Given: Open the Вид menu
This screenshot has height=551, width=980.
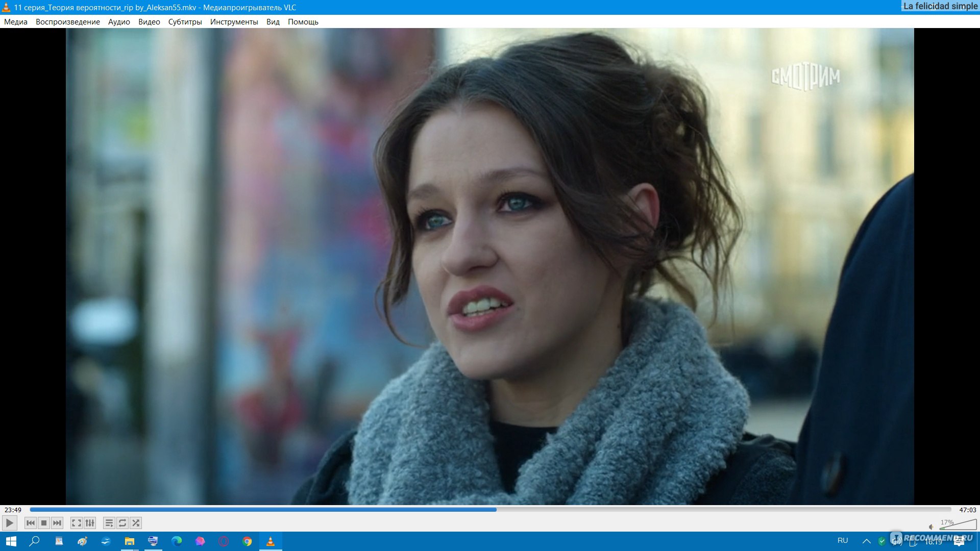Looking at the screenshot, I should [x=273, y=22].
